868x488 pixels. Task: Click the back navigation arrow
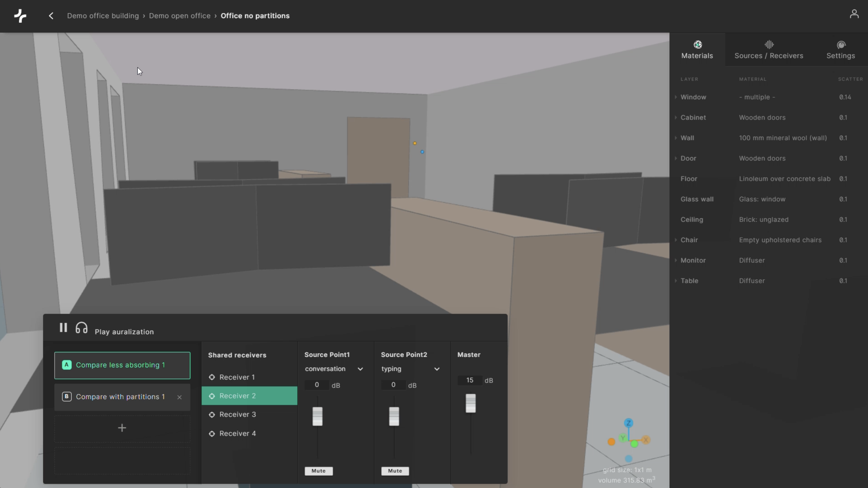tap(51, 15)
